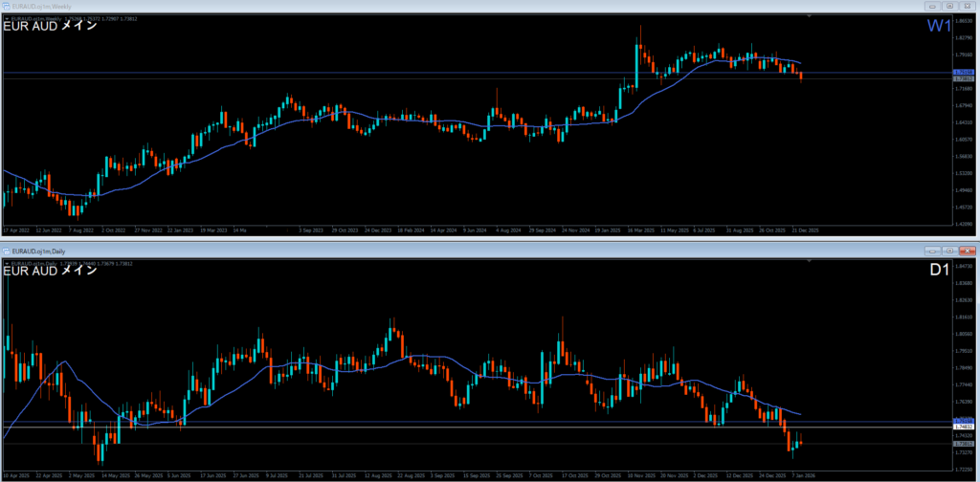Click the EUR AUD メイン label on Daily chart
Screen dimensions: 980x482
tap(50, 270)
